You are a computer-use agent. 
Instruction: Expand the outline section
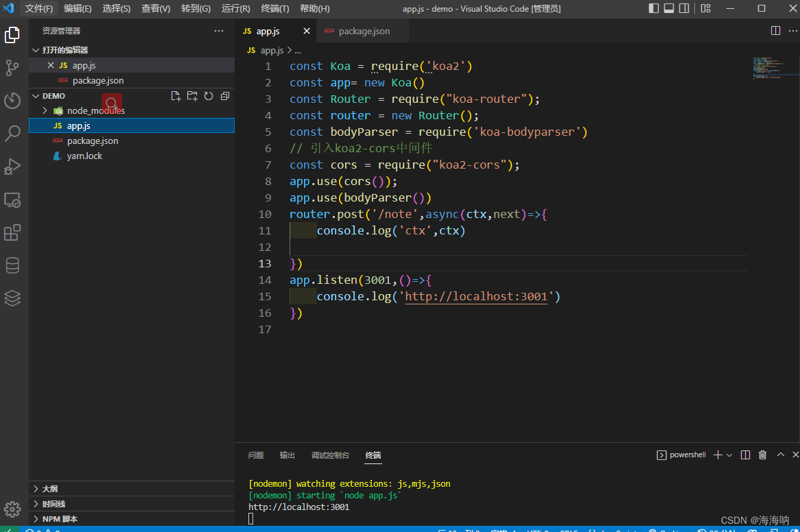click(x=132, y=489)
